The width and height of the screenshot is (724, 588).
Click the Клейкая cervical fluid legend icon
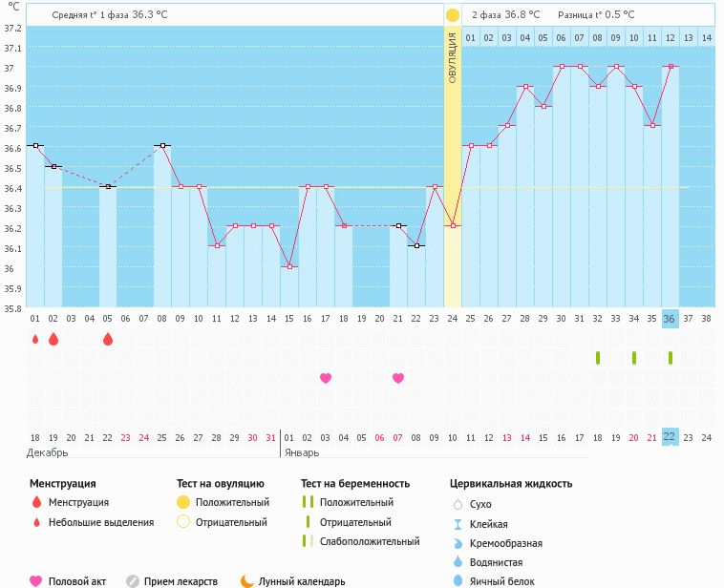point(458,524)
